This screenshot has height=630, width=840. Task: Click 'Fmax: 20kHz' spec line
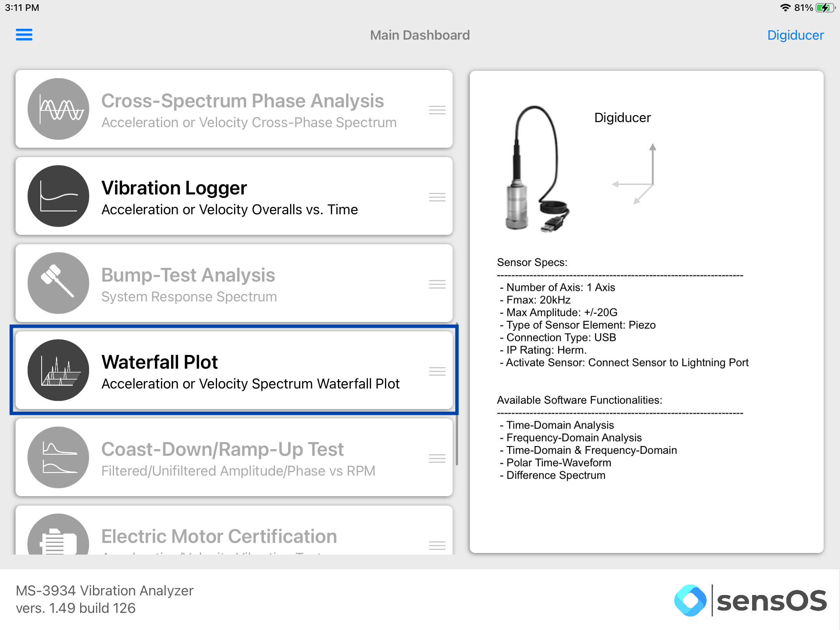(x=535, y=300)
